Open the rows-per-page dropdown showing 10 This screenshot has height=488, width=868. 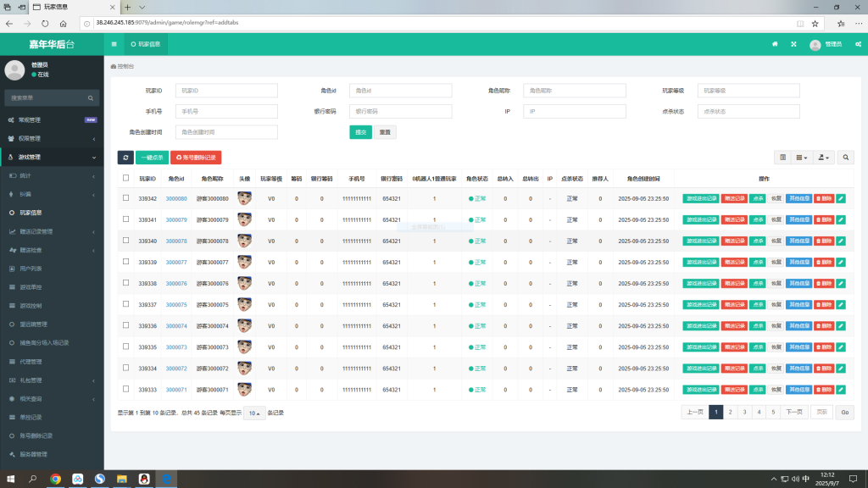click(x=253, y=413)
